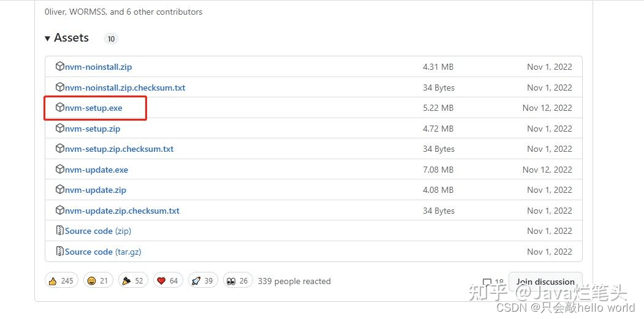Click the package icon next to nvm-setup.exe

(x=60, y=108)
